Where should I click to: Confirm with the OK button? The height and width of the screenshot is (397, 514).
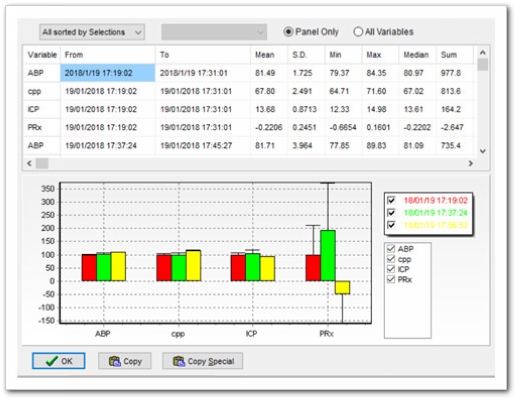[59, 361]
